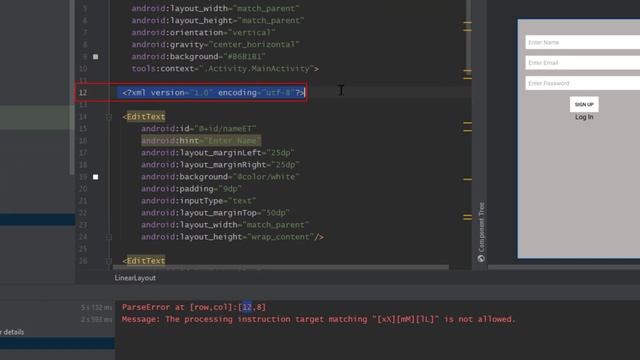
Task: Click android:layout_width="match_parent" on line 23
Action: pos(225,225)
